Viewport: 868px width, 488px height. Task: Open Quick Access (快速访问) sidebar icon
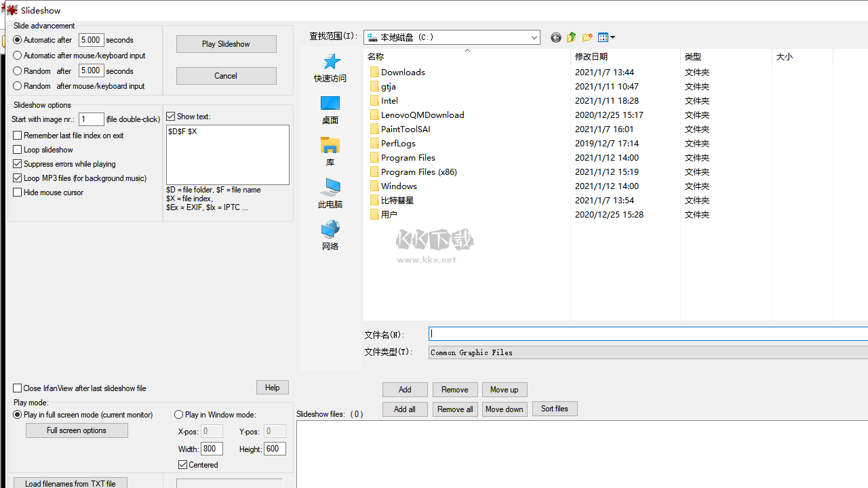[330, 68]
